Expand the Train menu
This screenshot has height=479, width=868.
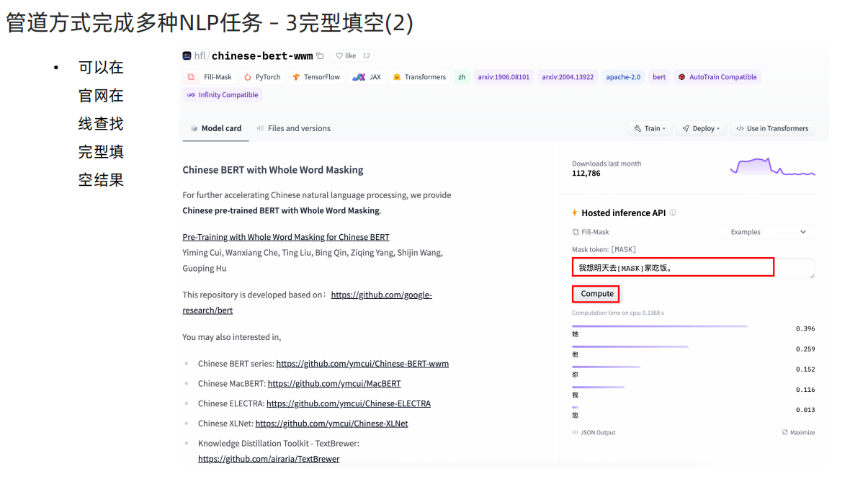pos(649,127)
